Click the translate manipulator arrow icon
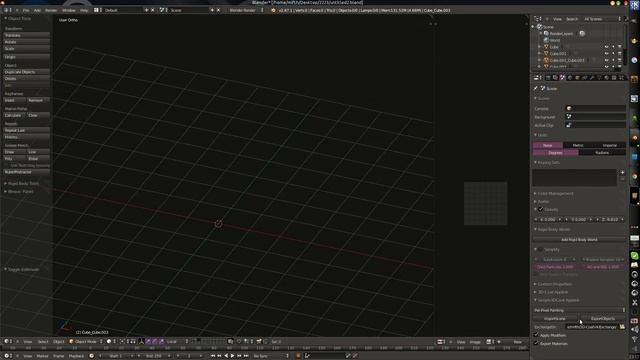 pos(148,341)
